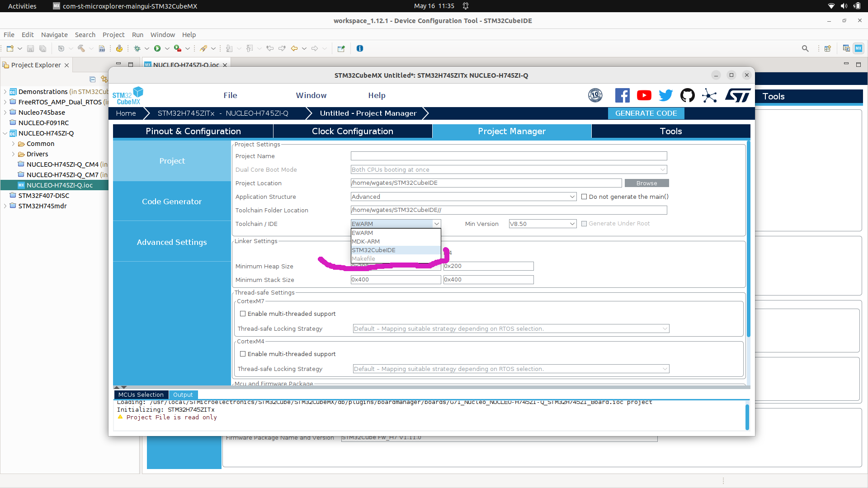The height and width of the screenshot is (488, 868).
Task: Run the application with the green play icon
Action: pyautogui.click(x=158, y=48)
